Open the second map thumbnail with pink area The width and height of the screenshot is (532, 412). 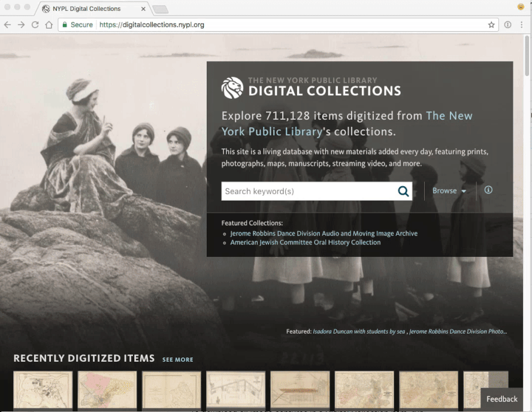pos(107,390)
